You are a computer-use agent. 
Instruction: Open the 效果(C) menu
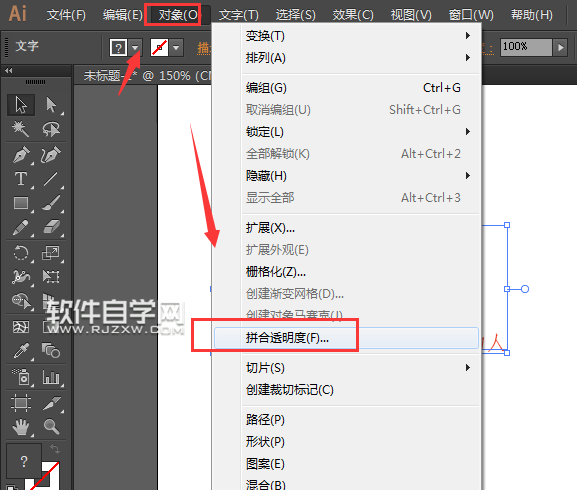[353, 15]
